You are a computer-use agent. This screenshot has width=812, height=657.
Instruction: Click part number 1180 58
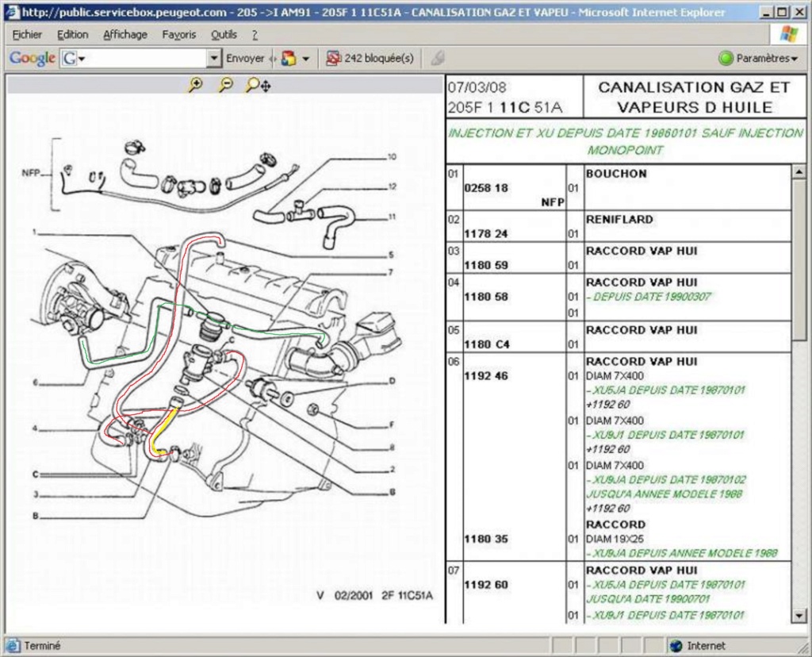pos(486,297)
